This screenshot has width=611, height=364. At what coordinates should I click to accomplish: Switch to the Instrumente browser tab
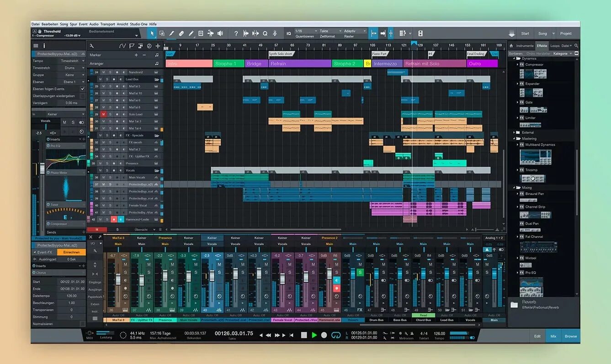click(x=525, y=46)
